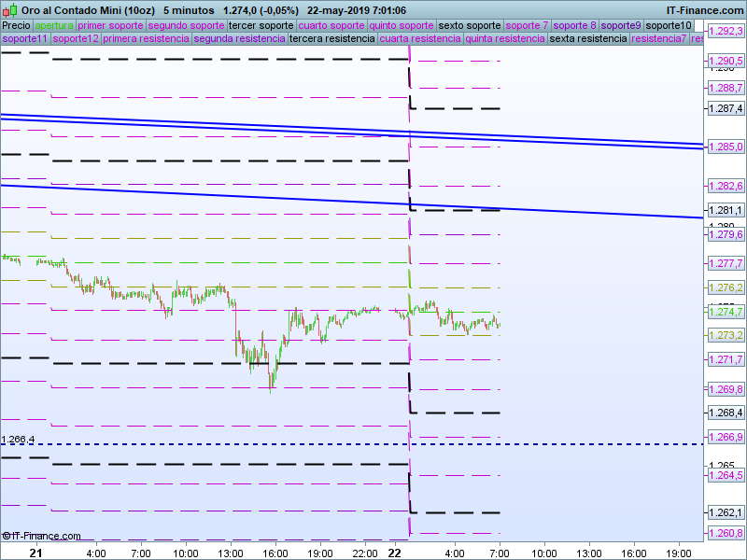This screenshot has width=747, height=560.
Task: Click the 1.279,6 price axis label
Action: [x=726, y=234]
